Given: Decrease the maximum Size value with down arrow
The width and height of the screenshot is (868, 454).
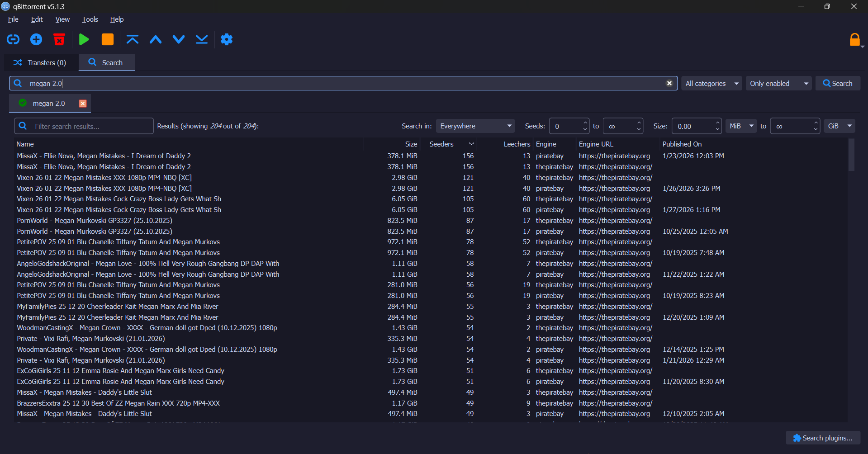Looking at the screenshot, I should (x=816, y=130).
